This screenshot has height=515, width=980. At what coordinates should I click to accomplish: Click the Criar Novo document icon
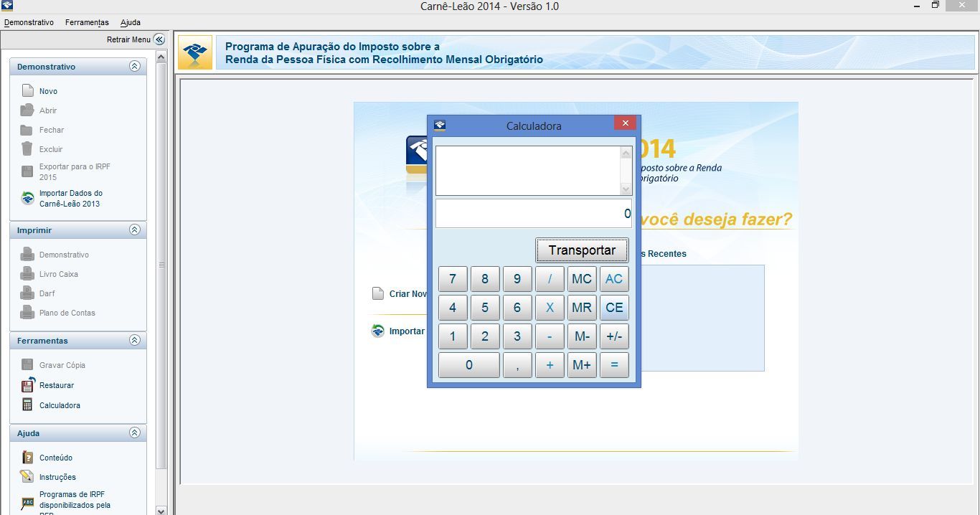(x=377, y=293)
